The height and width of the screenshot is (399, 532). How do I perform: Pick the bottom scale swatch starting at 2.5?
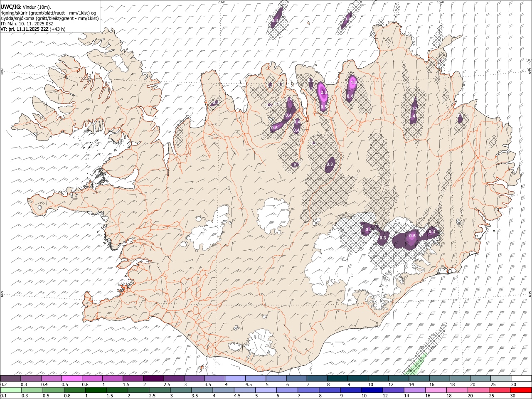[x=160, y=390]
